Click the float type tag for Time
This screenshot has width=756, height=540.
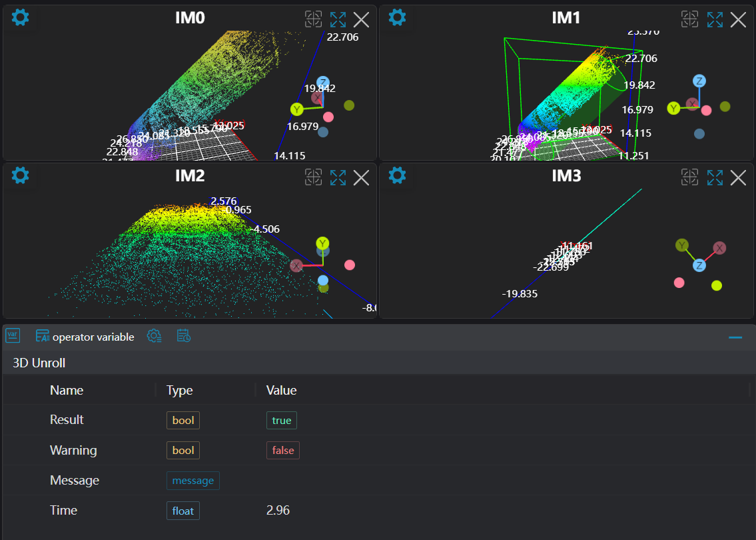[183, 511]
